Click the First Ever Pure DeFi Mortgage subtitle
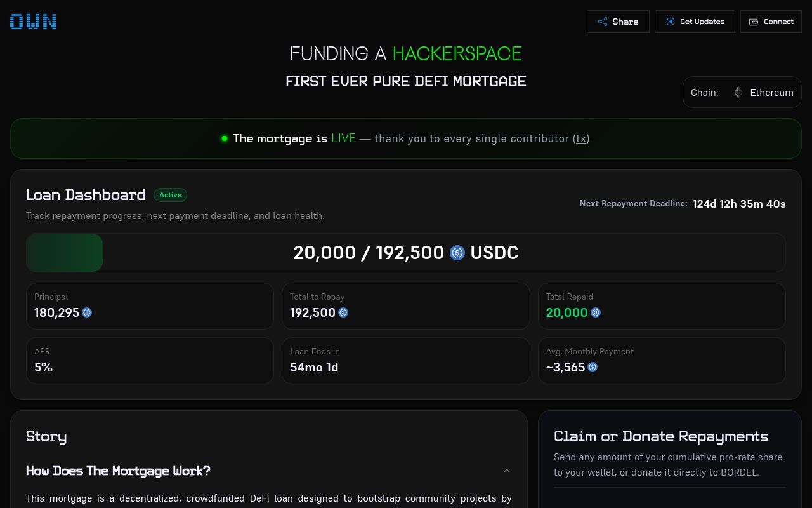812x508 pixels. (406, 81)
